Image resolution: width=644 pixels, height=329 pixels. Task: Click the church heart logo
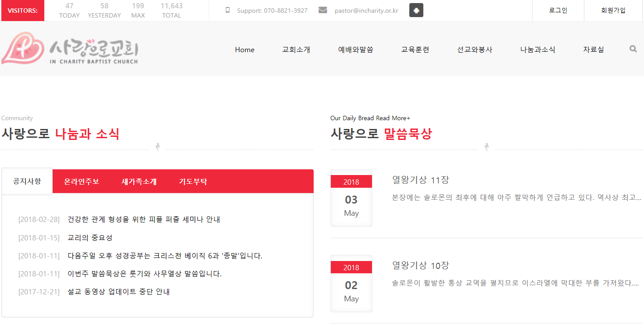point(23,48)
